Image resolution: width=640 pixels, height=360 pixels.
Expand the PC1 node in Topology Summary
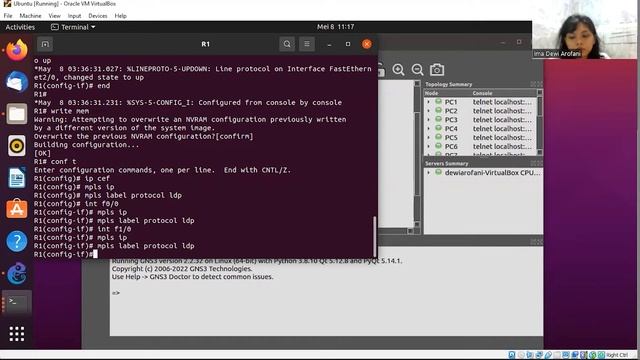[x=429, y=102]
